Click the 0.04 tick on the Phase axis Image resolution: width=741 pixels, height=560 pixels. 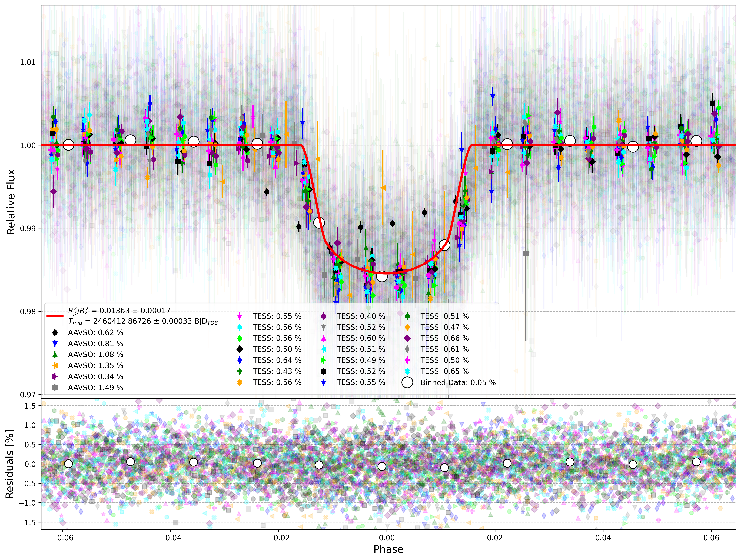click(x=603, y=538)
